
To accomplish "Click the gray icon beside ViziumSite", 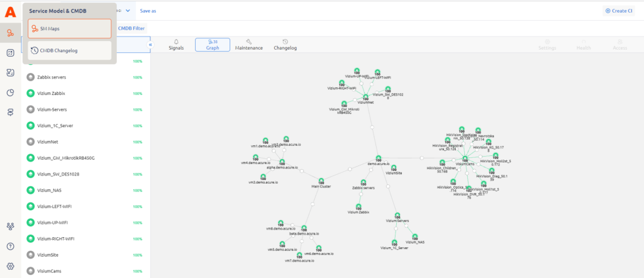I will click(x=30, y=255).
